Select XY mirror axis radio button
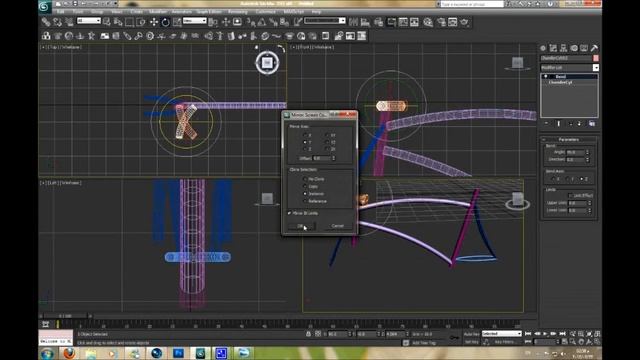Image resolution: width=640 pixels, height=360 pixels. click(327, 135)
